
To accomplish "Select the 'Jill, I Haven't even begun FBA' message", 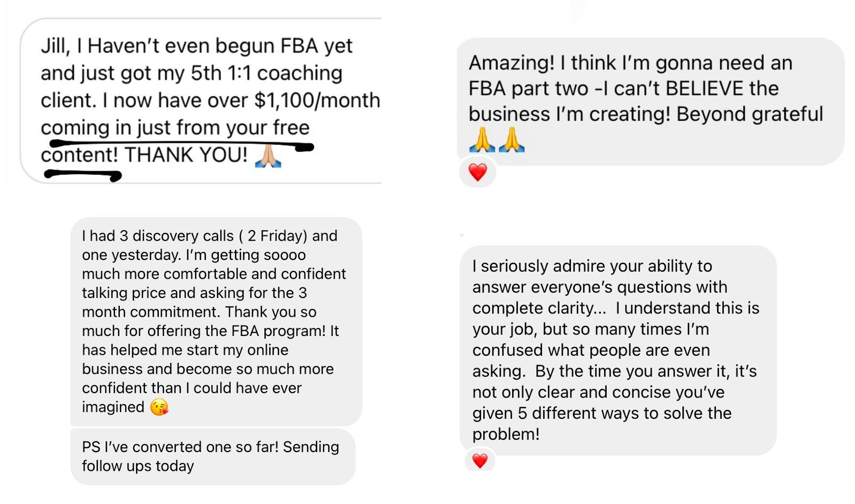I will click(x=201, y=101).
